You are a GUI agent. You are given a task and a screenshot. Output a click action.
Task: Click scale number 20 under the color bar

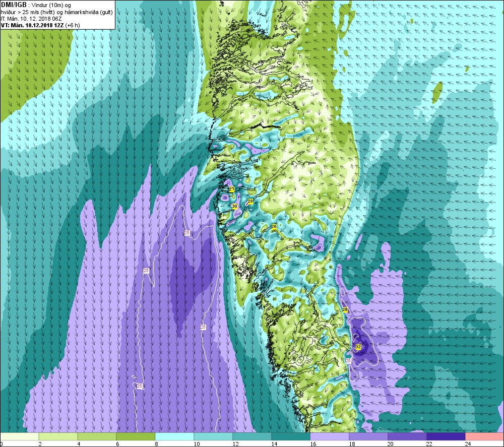pos(391,444)
